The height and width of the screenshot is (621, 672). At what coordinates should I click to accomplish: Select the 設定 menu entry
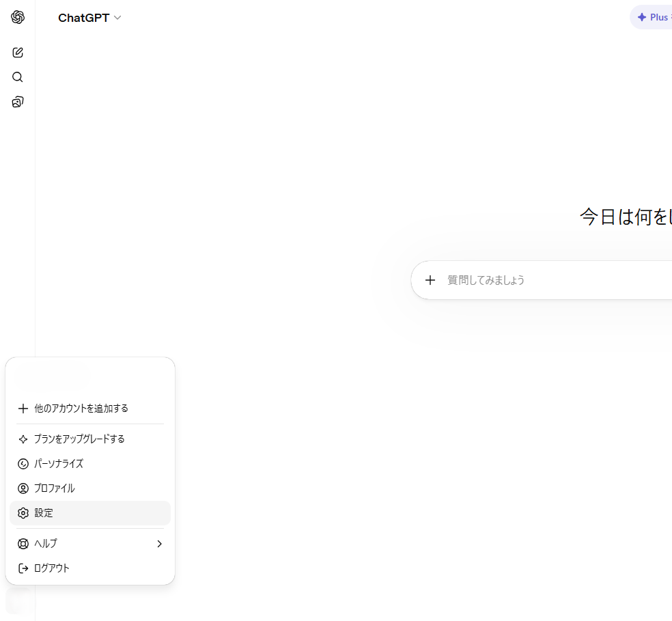point(44,513)
